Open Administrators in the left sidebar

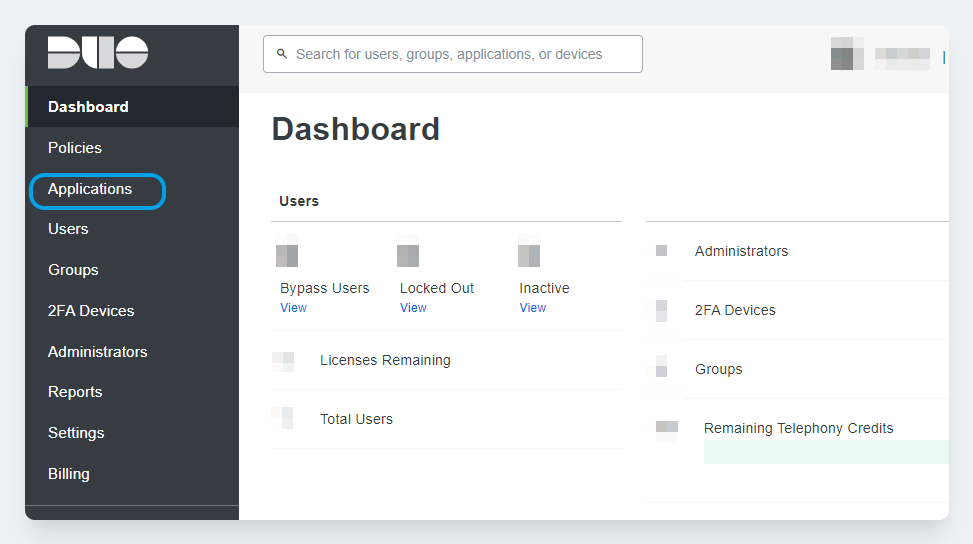pos(97,352)
